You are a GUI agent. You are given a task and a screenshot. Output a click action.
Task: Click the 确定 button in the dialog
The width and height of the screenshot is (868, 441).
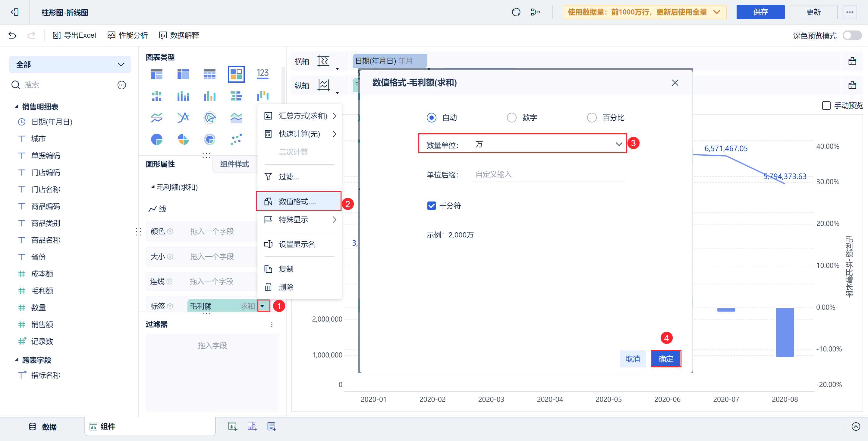coord(665,359)
